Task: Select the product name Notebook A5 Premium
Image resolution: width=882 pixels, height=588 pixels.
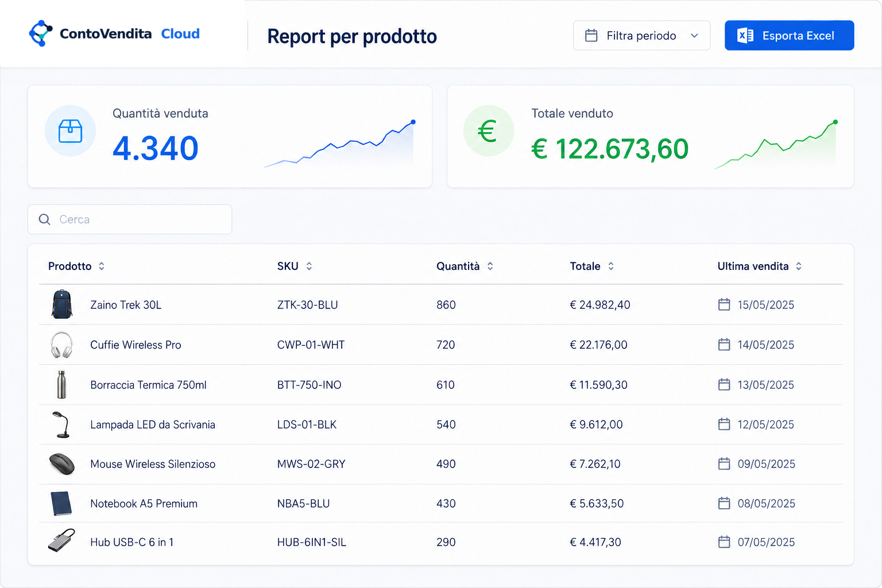Action: point(144,504)
